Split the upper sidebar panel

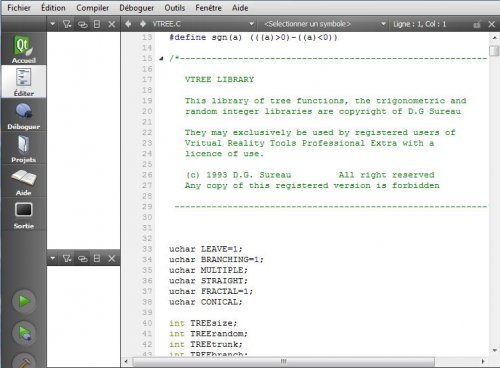[x=97, y=24]
